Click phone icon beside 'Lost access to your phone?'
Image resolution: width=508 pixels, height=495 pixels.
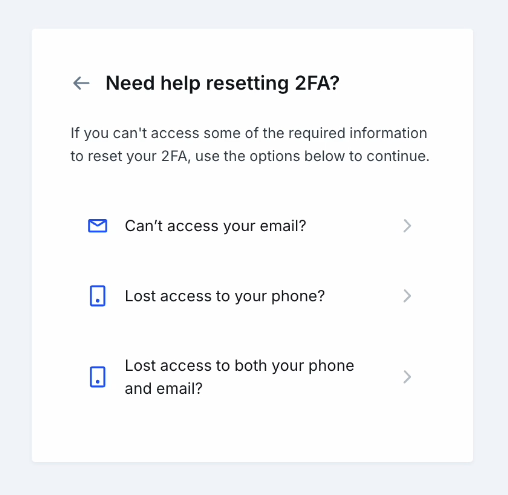coord(98,296)
